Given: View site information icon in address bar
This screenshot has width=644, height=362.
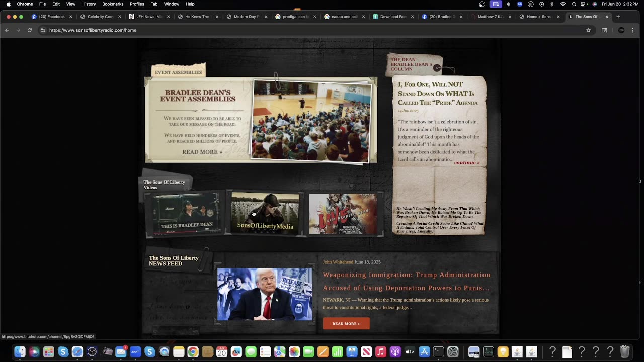Looking at the screenshot, I should [x=43, y=30].
